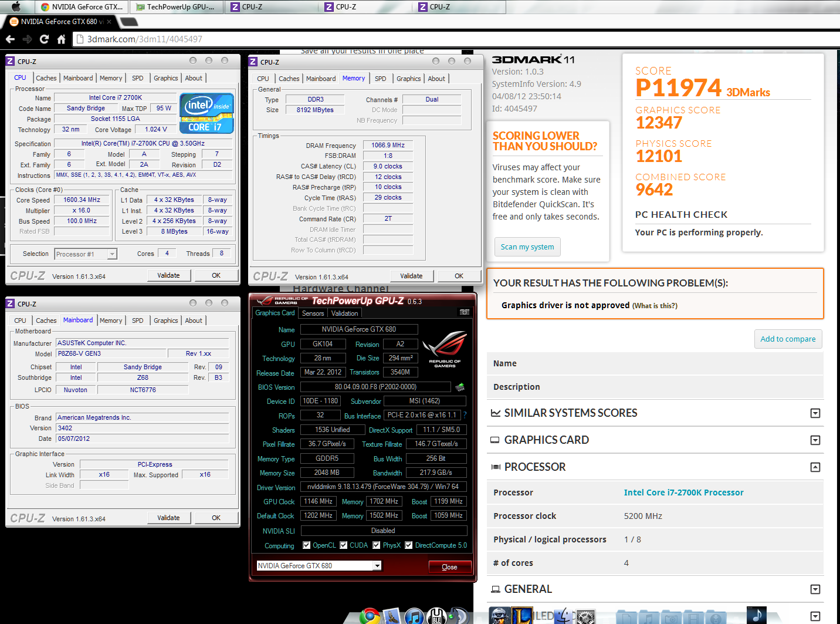Open the Intel Core i7-2700K Processor link

pos(683,493)
